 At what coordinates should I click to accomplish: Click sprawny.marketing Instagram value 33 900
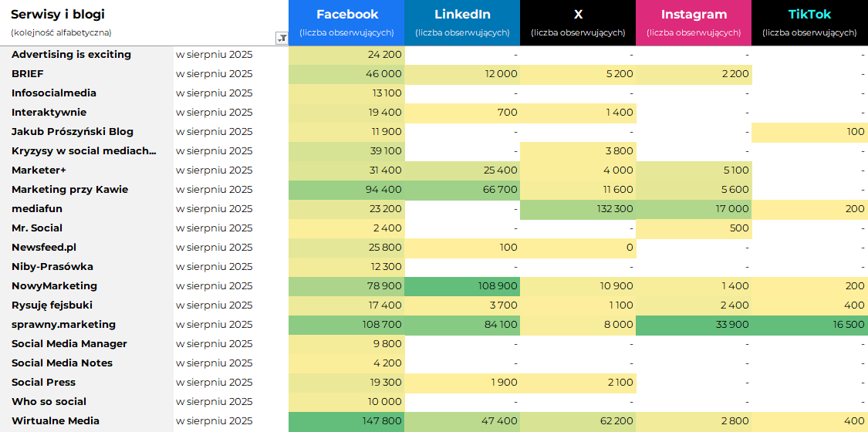tap(694, 325)
